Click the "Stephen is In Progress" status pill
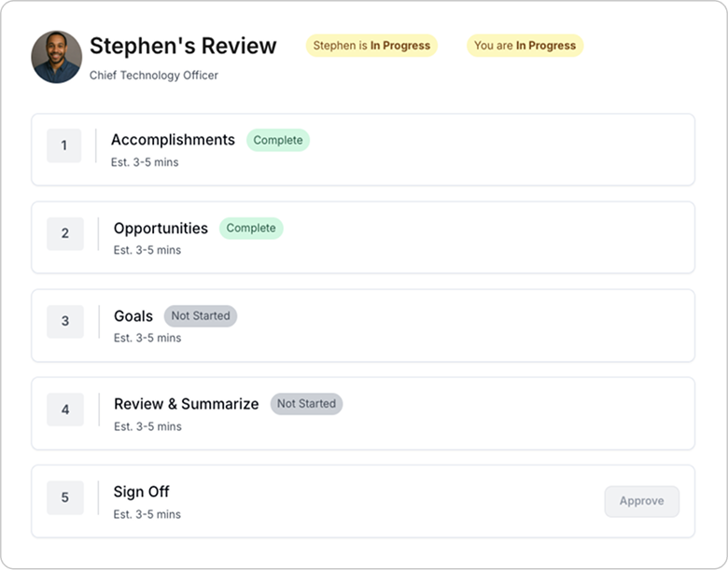The width and height of the screenshot is (728, 570). click(x=371, y=46)
